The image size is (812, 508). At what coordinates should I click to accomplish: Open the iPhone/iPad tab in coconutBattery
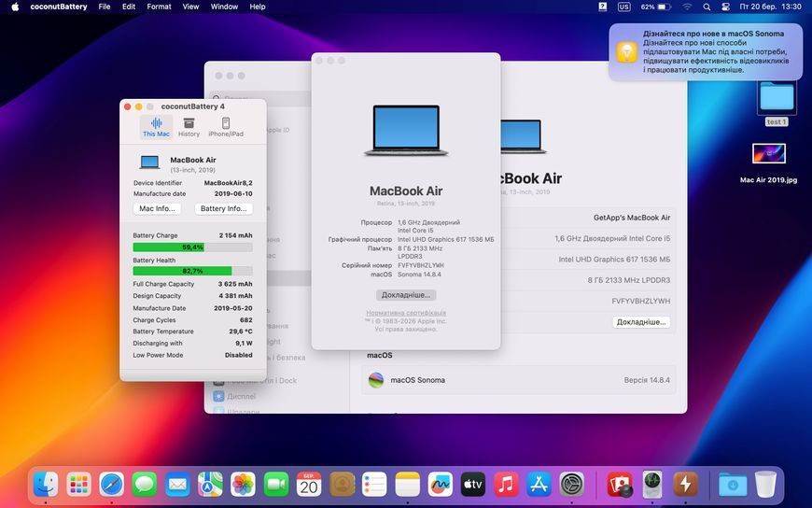(x=226, y=127)
